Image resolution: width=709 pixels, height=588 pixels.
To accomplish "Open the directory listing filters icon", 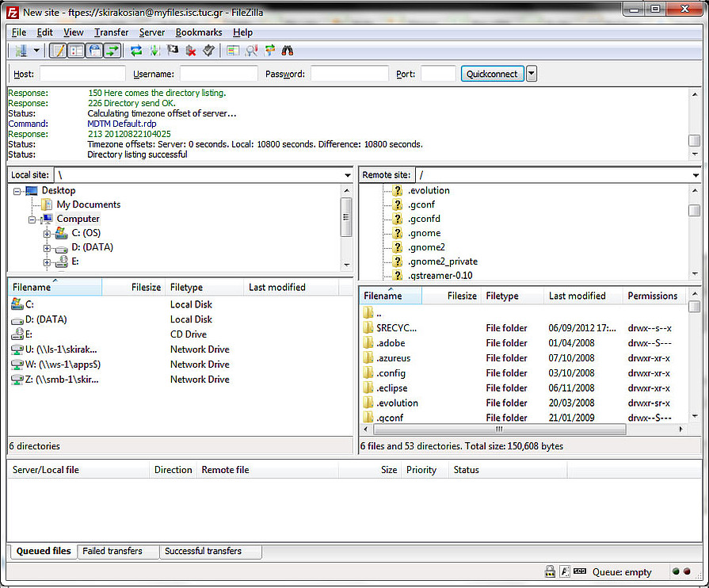I will coord(233,51).
